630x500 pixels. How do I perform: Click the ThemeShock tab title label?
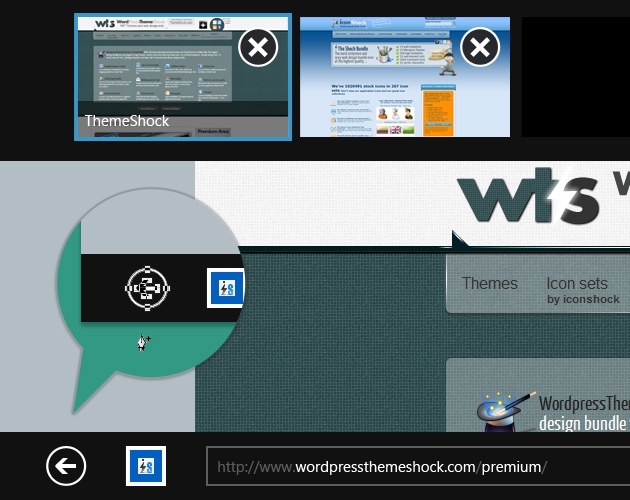tap(127, 121)
